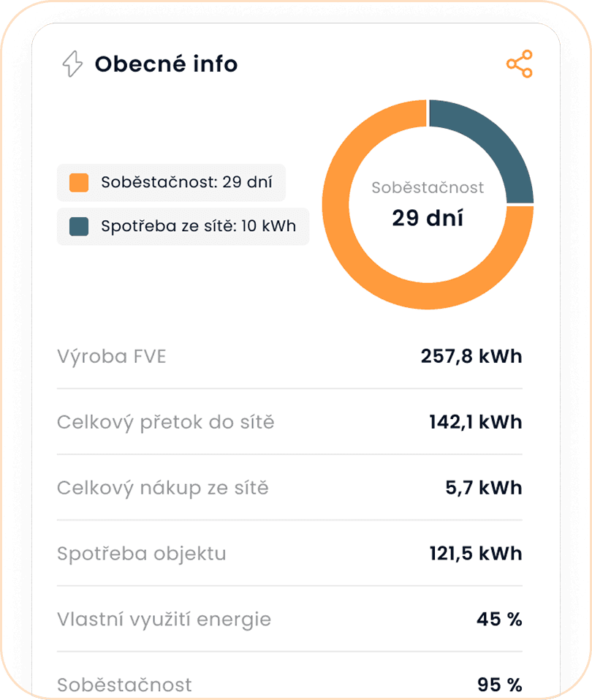This screenshot has width=592, height=700.
Task: Toggle the Spotřeba ze sítě: 10 kWh legend
Action: click(x=183, y=226)
